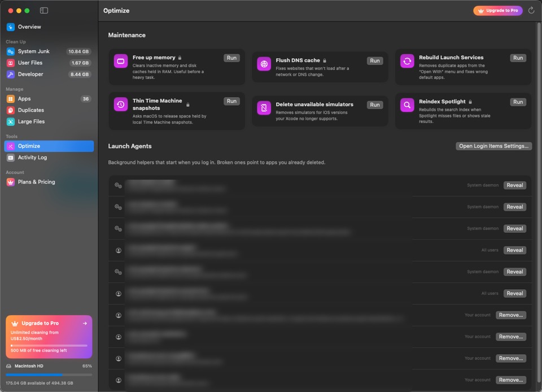The width and height of the screenshot is (542, 392).
Task: Select System Junk in the sidebar
Action: coord(49,51)
